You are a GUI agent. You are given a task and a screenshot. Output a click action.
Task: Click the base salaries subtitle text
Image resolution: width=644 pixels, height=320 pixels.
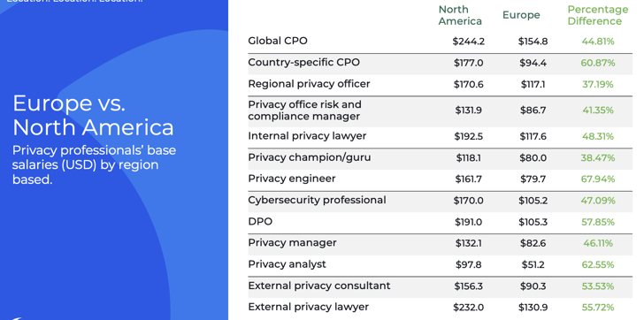pos(94,165)
